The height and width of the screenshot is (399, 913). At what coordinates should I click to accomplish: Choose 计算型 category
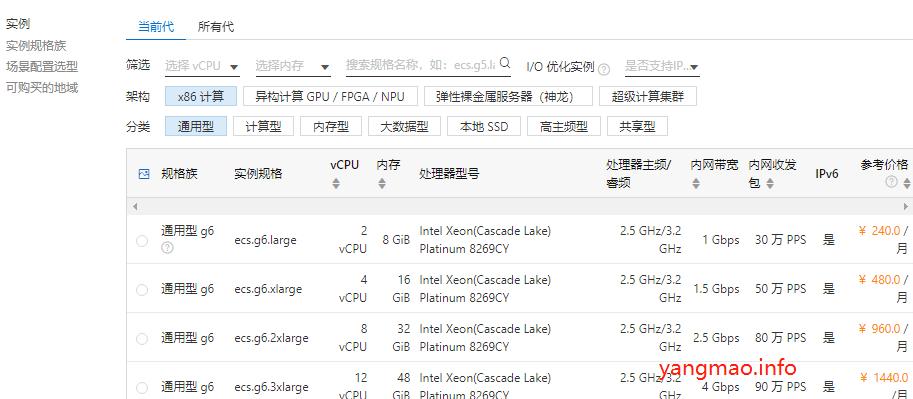tap(263, 126)
